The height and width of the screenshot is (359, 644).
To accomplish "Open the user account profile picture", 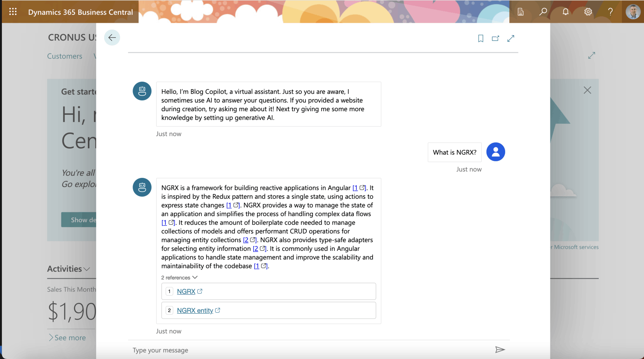I will pyautogui.click(x=633, y=12).
